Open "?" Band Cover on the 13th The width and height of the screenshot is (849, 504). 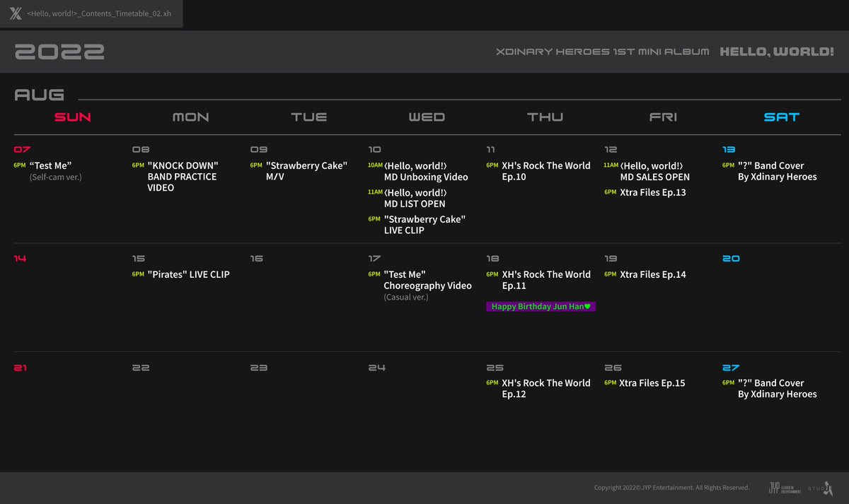pyautogui.click(x=770, y=171)
